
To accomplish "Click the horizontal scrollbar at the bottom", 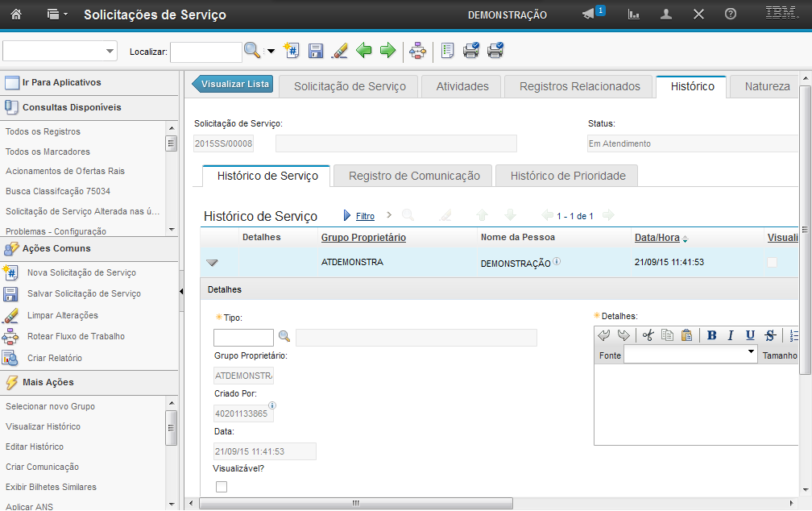I will pyautogui.click(x=354, y=503).
